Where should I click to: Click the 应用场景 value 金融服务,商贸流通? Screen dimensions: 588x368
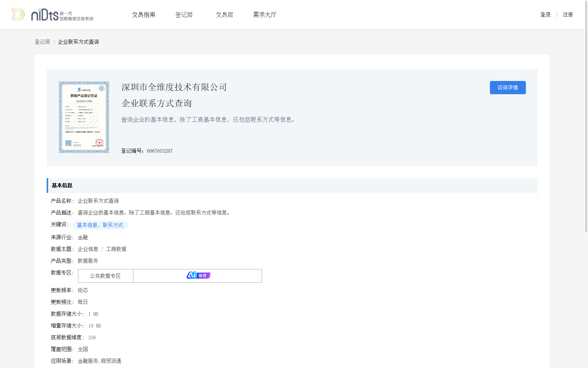point(99,361)
